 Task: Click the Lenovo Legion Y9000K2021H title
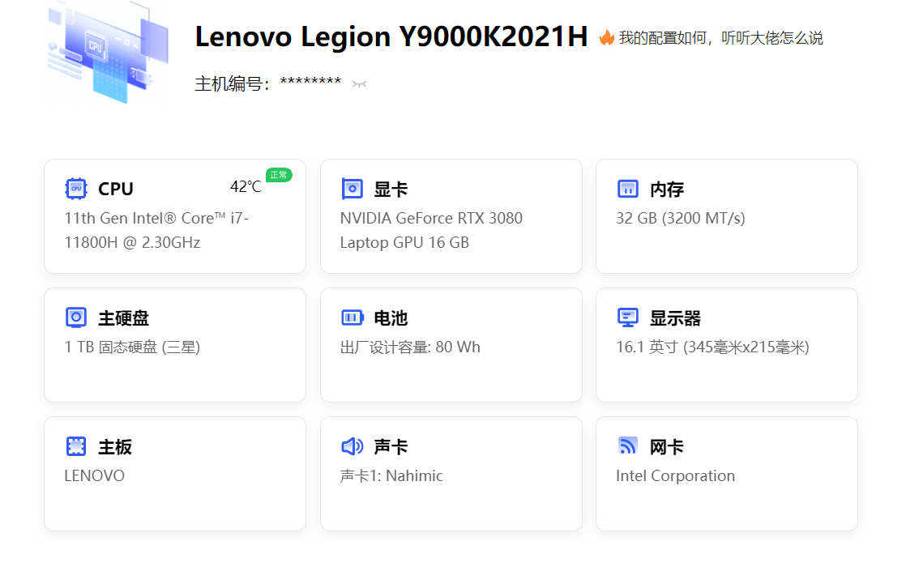pyautogui.click(x=391, y=37)
